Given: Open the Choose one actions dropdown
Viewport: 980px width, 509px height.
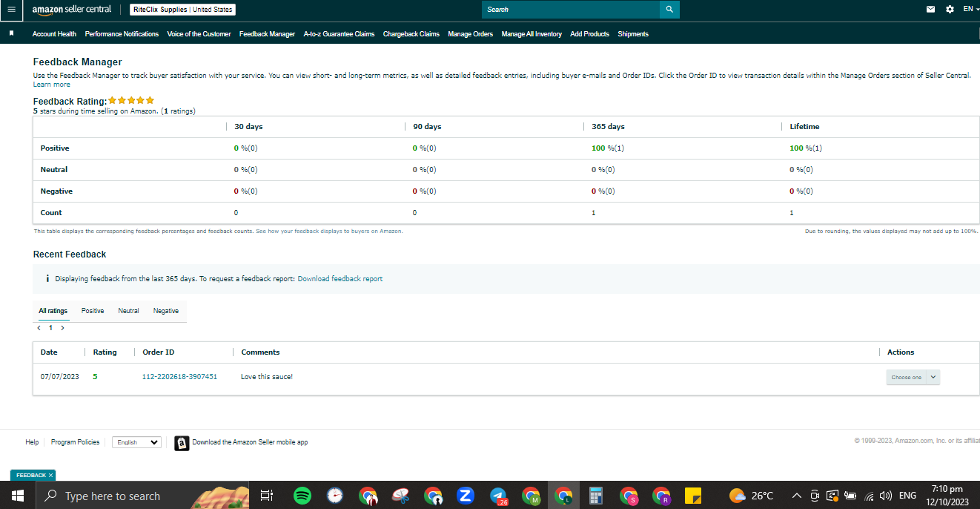Looking at the screenshot, I should pos(913,377).
